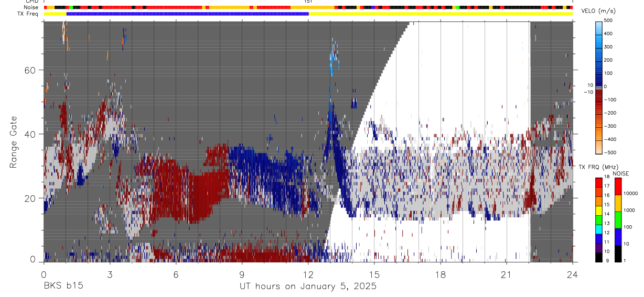Click the 'Range Gate' y-axis label
The width and height of the screenshot is (644, 297).
14,142
